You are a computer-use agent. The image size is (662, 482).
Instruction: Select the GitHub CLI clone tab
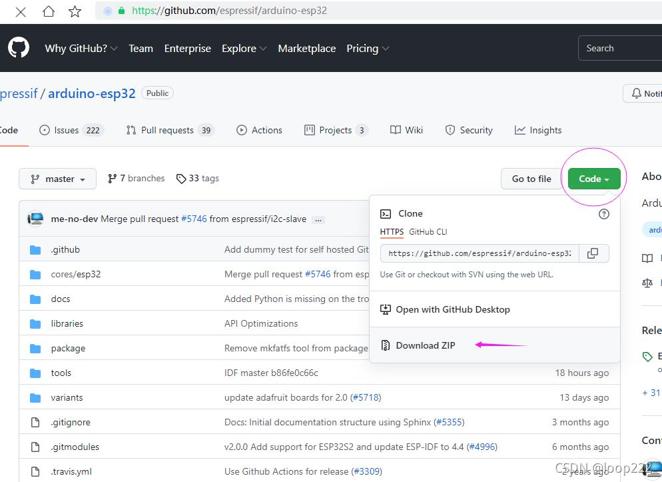click(428, 232)
